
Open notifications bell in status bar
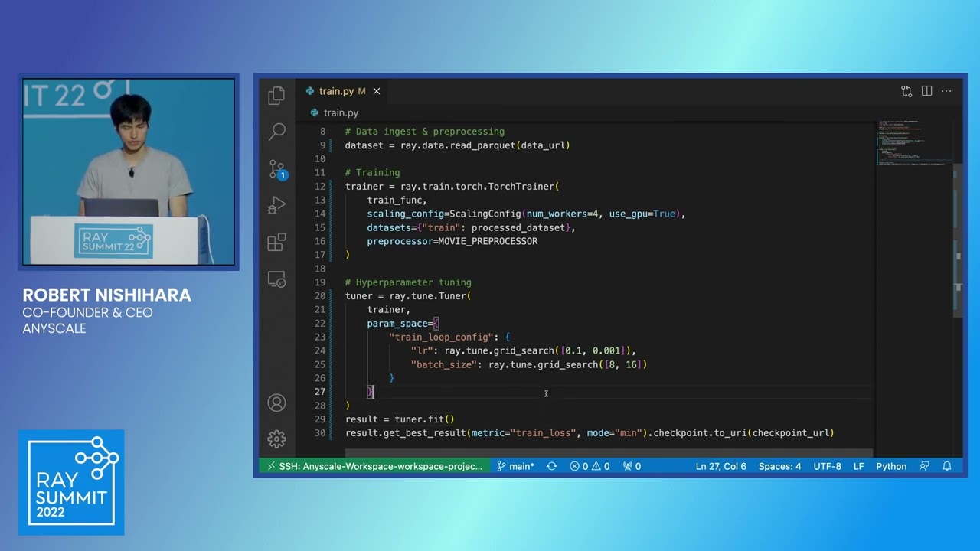(x=947, y=466)
